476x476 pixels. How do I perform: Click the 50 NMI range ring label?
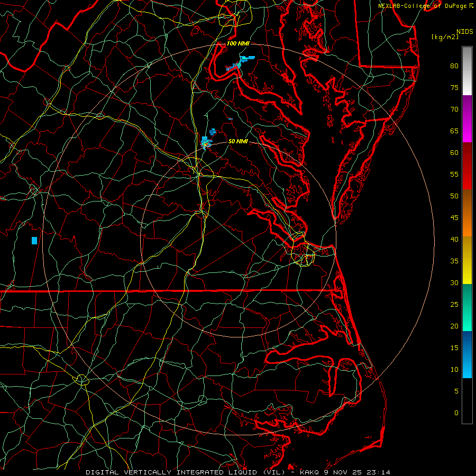238,141
